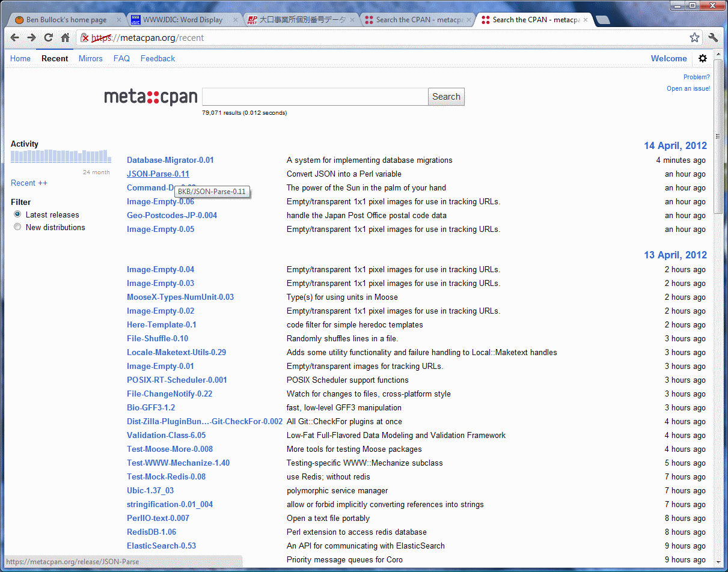The image size is (728, 572).
Task: Open Test-WWW-Mechanize-1.40 release
Action: point(178,463)
